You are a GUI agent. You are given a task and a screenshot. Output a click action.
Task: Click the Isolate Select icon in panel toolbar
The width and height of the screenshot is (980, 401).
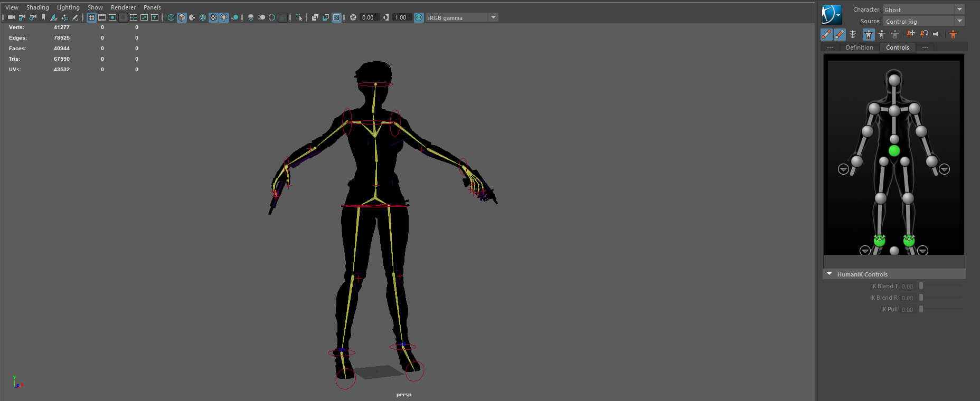(x=299, y=17)
